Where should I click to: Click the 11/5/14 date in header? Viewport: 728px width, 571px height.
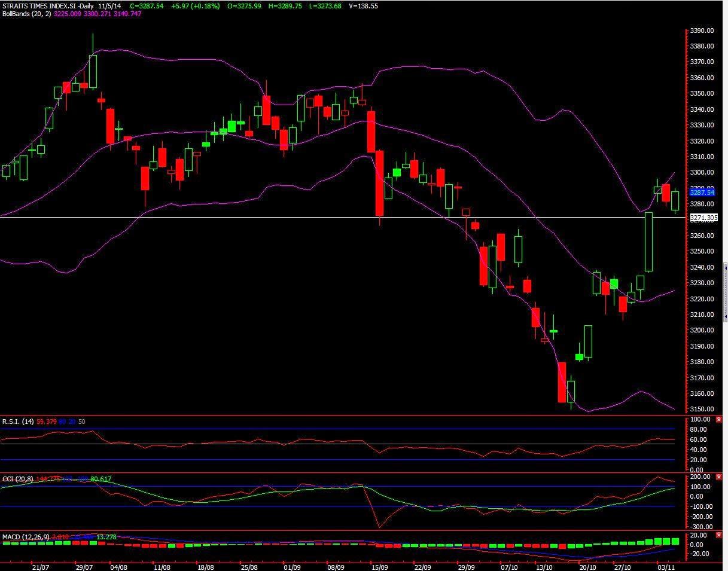109,6
